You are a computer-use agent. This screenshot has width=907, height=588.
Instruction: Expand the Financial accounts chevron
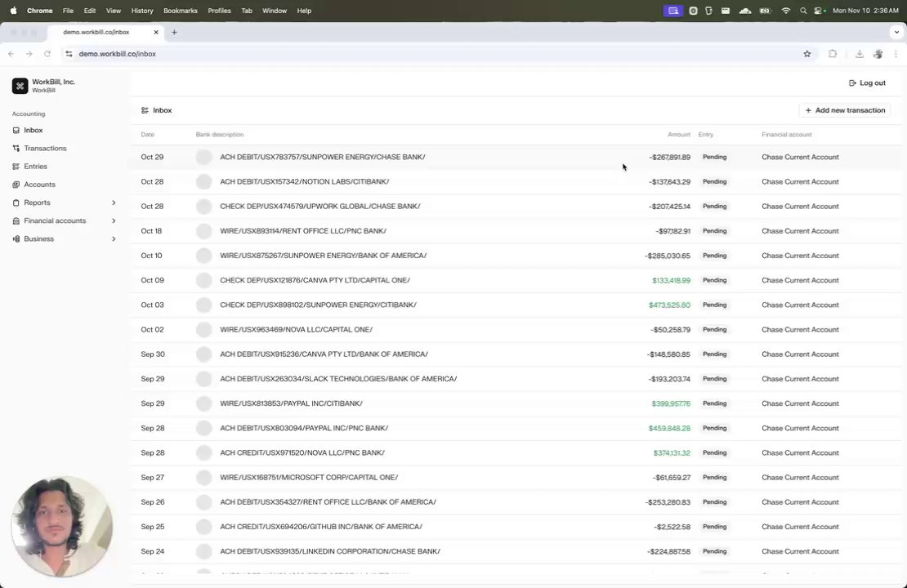point(114,220)
